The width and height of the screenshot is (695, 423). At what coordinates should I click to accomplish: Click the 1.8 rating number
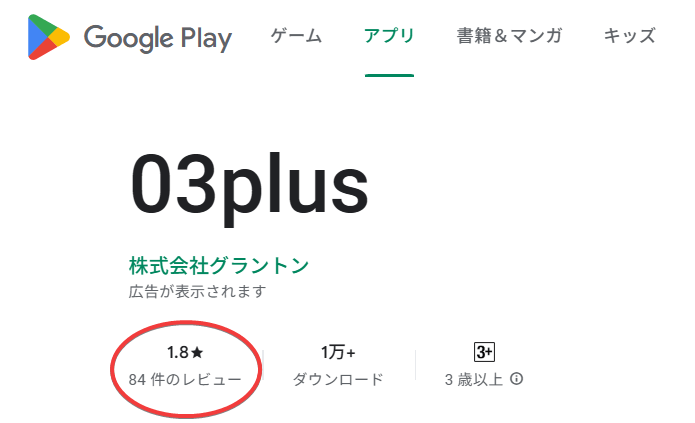(177, 353)
